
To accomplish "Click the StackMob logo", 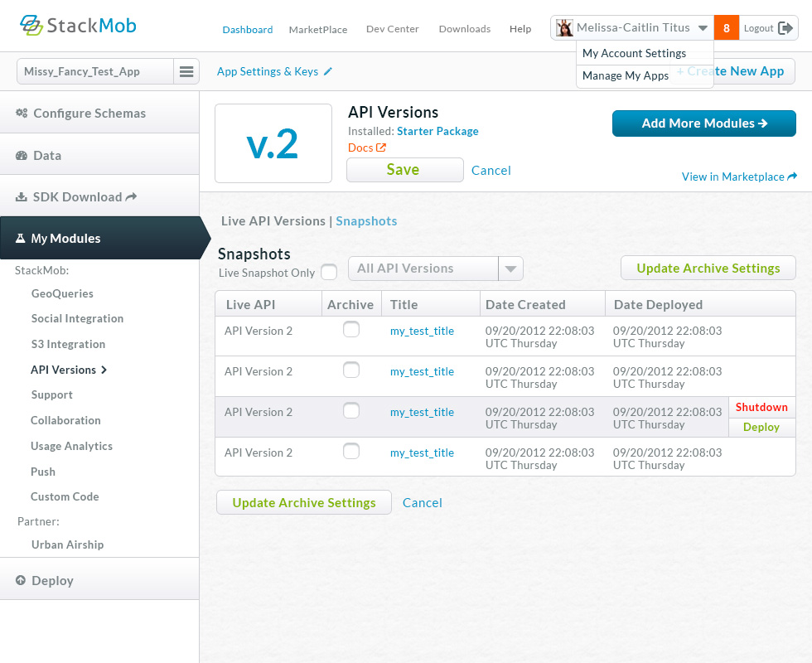I will point(78,26).
